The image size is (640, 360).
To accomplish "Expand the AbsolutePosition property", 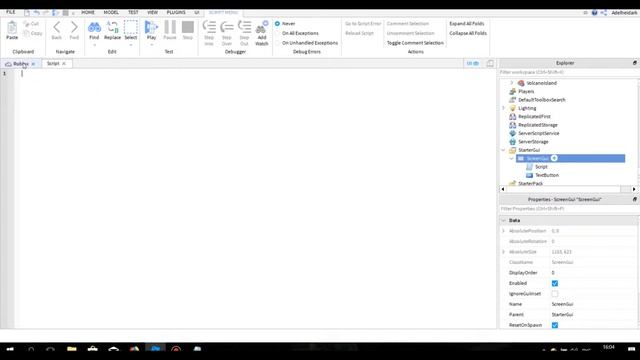I will pyautogui.click(x=503, y=231).
